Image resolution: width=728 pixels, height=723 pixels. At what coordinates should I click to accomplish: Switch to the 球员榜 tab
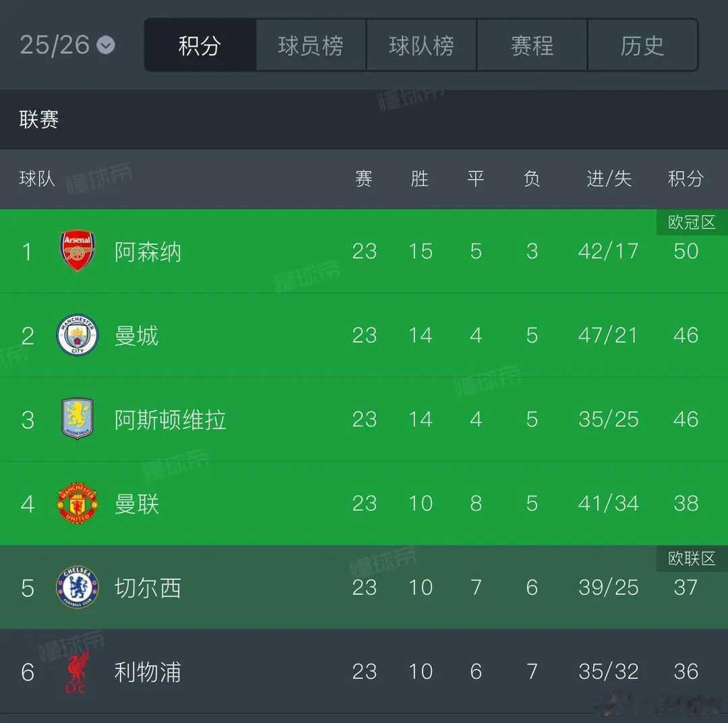[311, 45]
